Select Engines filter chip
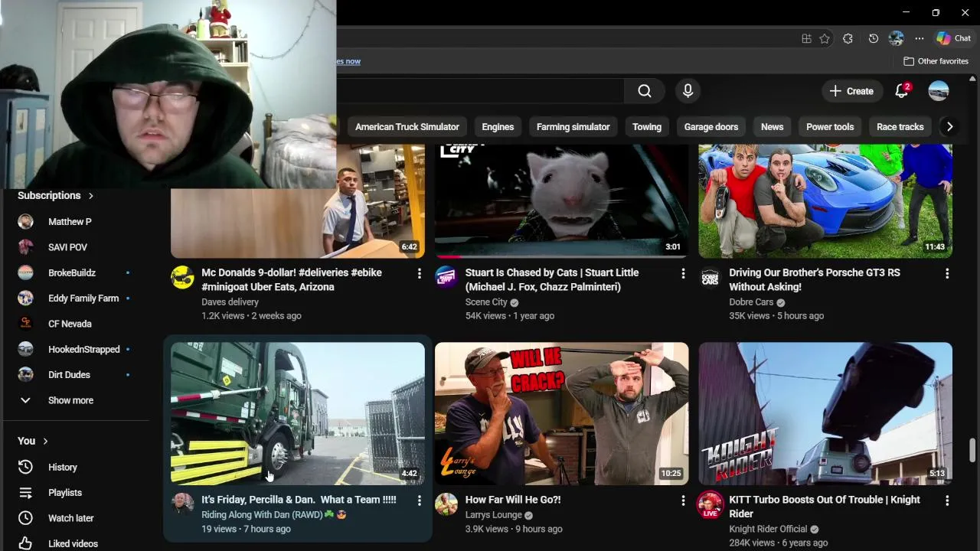This screenshot has width=980, height=551. click(x=498, y=127)
